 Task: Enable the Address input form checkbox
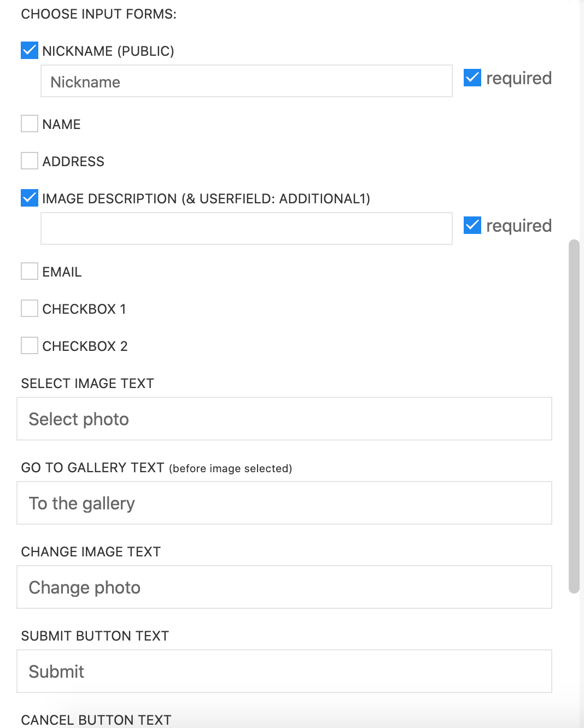[x=30, y=161]
